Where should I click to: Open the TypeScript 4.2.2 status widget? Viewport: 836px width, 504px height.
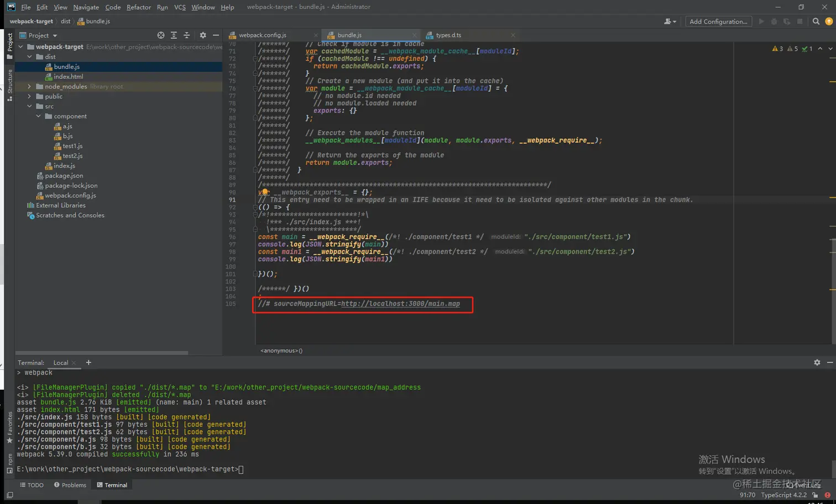pos(783,495)
